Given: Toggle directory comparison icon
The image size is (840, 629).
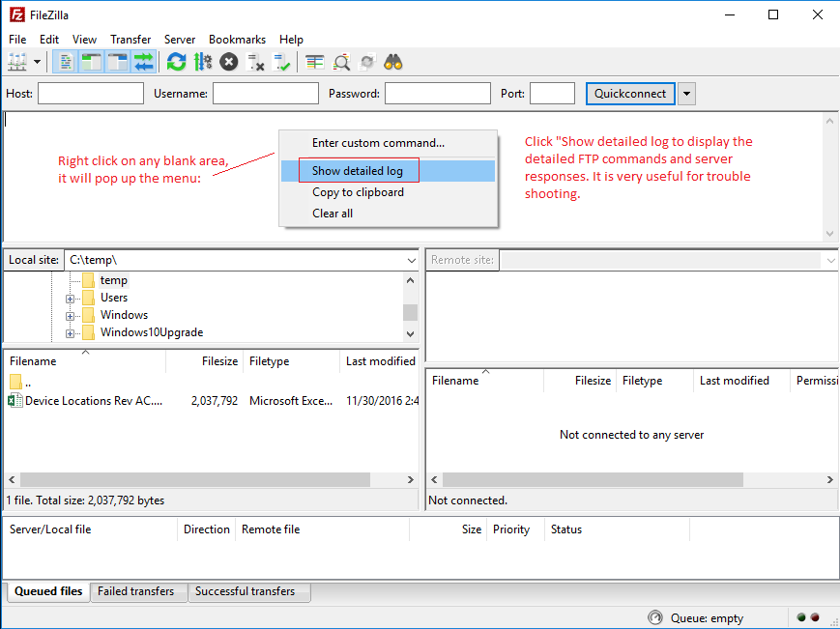Looking at the screenshot, I should (x=341, y=62).
